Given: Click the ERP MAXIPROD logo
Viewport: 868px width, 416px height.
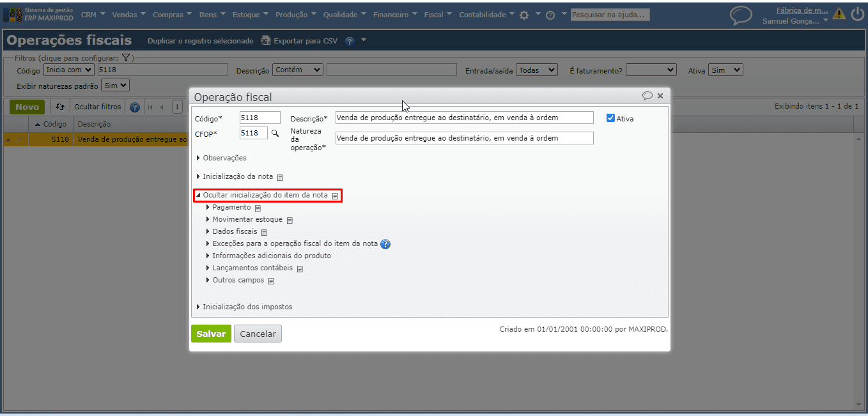Looking at the screenshot, I should [x=38, y=14].
